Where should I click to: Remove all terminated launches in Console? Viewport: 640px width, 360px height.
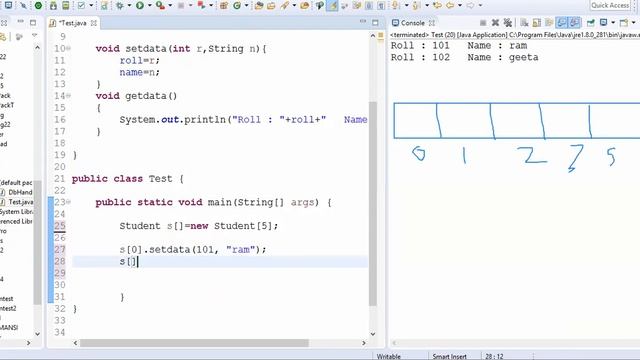(507, 23)
